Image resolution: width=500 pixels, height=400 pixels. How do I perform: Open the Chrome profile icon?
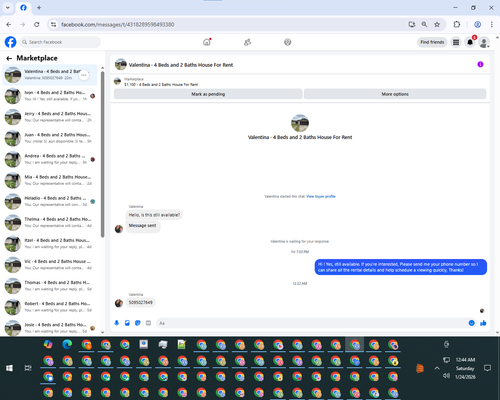[478, 24]
